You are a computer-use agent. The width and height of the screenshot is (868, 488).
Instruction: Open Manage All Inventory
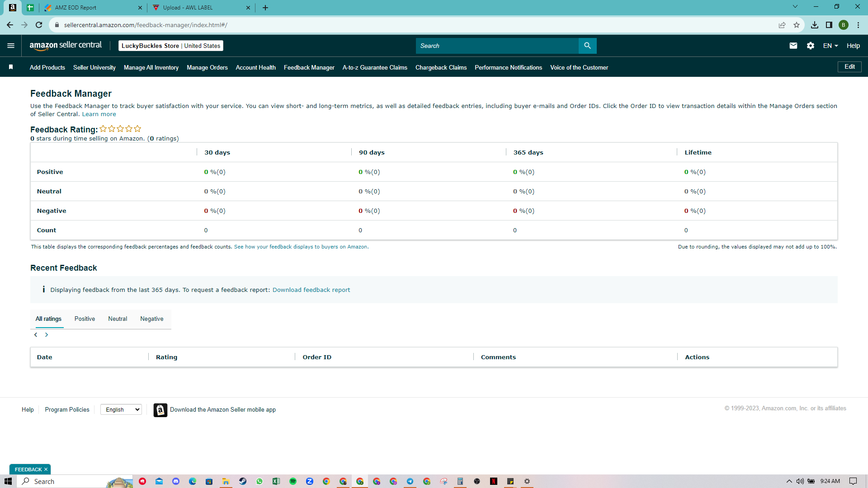click(151, 67)
